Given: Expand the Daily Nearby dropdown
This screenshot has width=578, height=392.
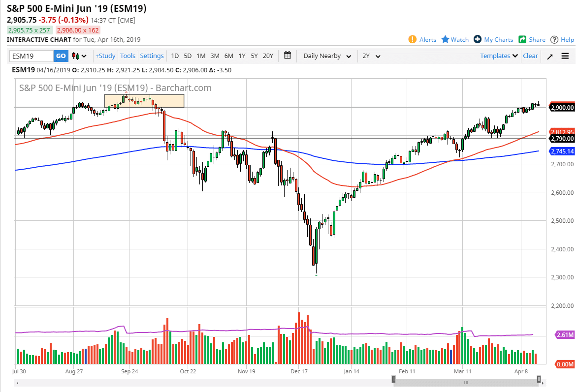Looking at the screenshot, I should click(x=326, y=56).
